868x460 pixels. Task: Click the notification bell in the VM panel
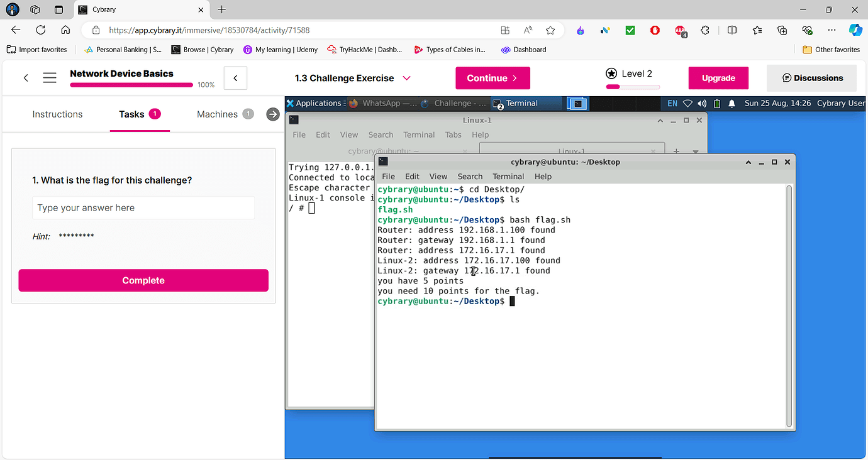pos(732,104)
